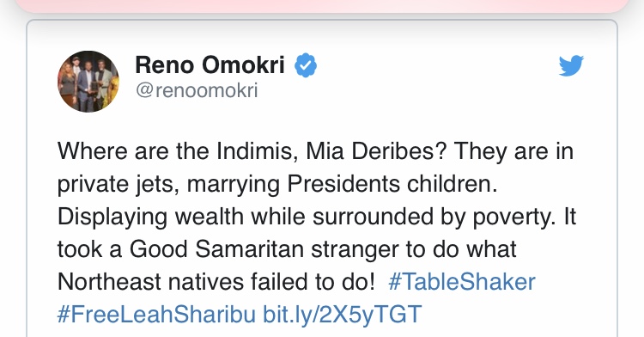Click the blue Twitter bird logo
The height and width of the screenshot is (337, 644).
(571, 65)
